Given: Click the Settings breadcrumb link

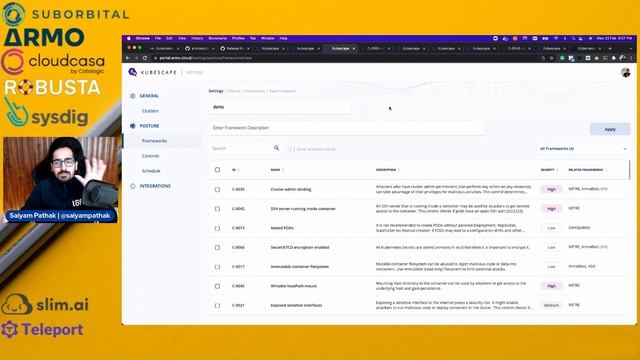Looking at the screenshot, I should (216, 91).
